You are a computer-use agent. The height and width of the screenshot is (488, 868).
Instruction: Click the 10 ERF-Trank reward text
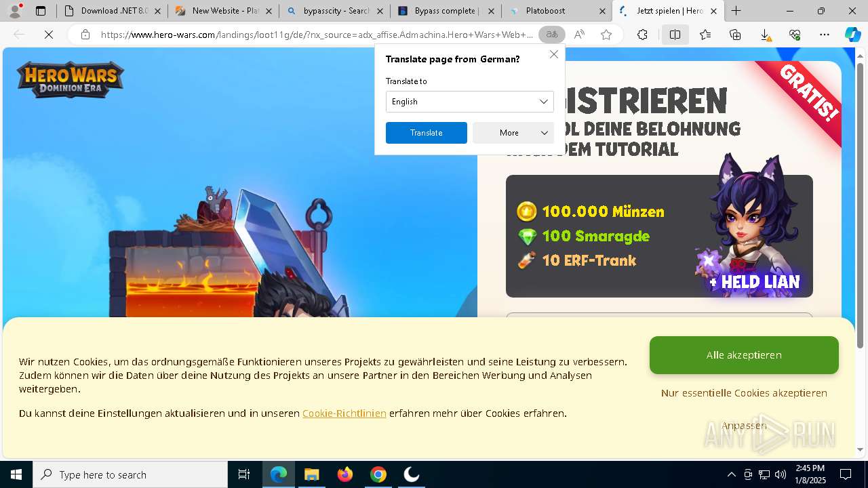[x=589, y=260]
